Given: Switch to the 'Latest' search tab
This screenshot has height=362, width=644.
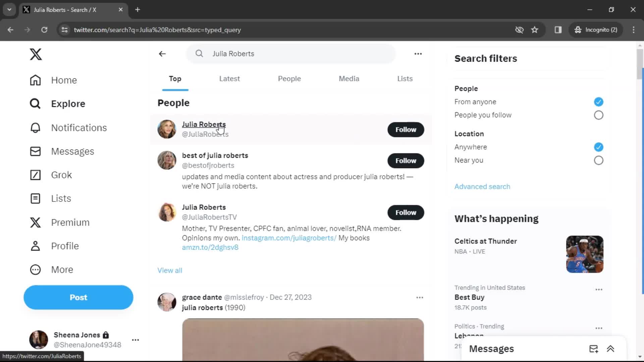Looking at the screenshot, I should [229, 78].
